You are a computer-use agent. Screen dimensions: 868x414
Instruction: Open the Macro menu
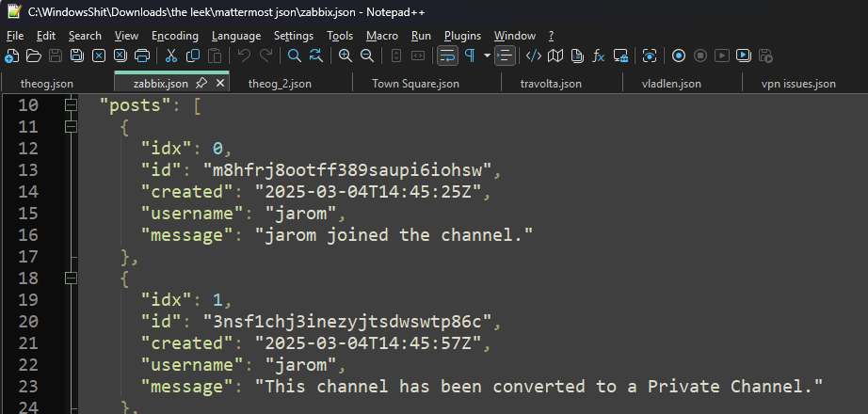(382, 36)
